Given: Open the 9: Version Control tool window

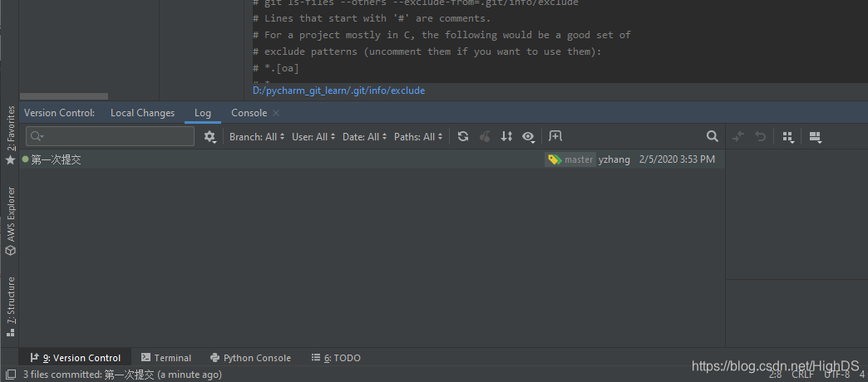Looking at the screenshot, I should click(76, 358).
